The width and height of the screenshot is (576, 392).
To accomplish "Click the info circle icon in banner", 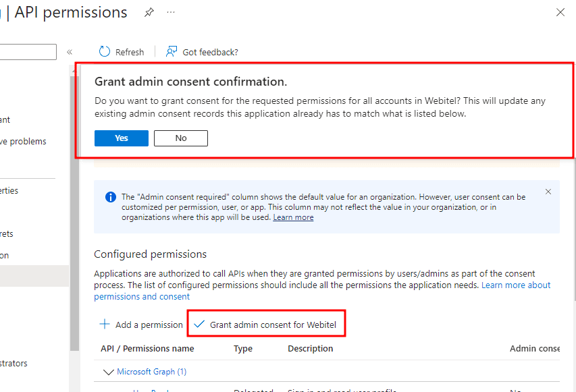I will click(x=111, y=197).
